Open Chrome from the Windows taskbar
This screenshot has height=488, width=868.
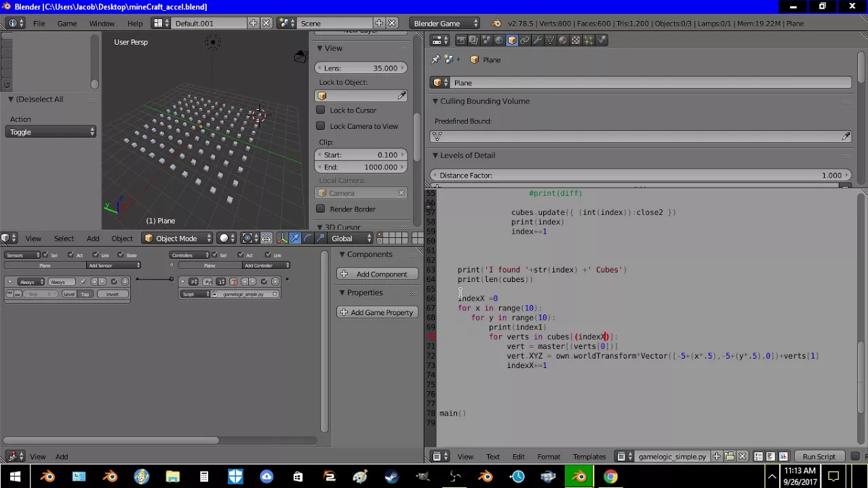(x=611, y=476)
